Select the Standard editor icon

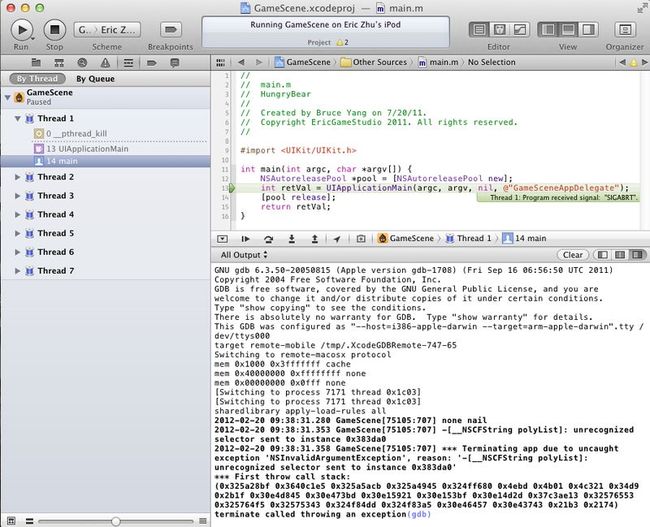click(479, 30)
